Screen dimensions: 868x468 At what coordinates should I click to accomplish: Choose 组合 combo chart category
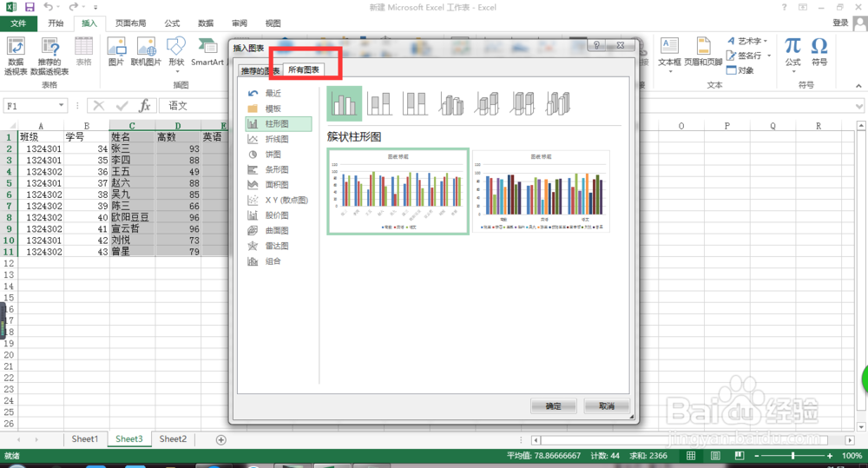click(279, 261)
